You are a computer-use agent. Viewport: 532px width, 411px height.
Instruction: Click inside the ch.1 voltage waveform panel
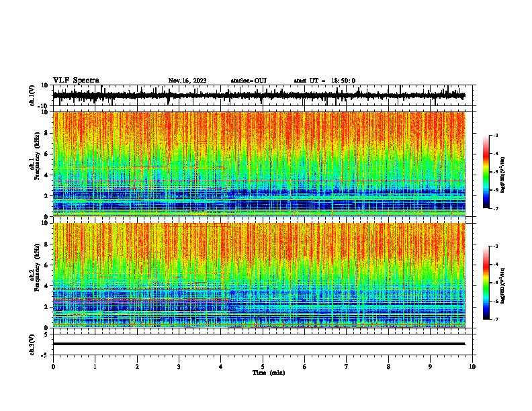click(x=262, y=95)
